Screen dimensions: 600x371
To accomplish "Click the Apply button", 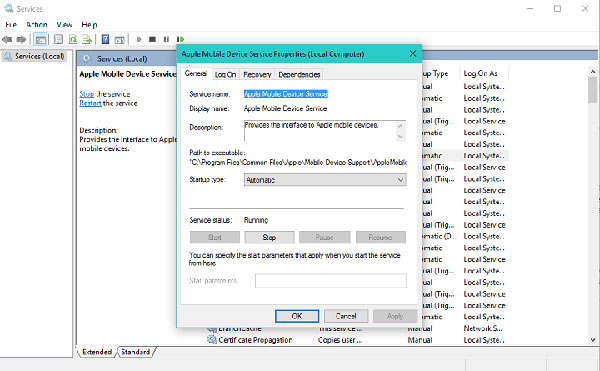I will 395,316.
